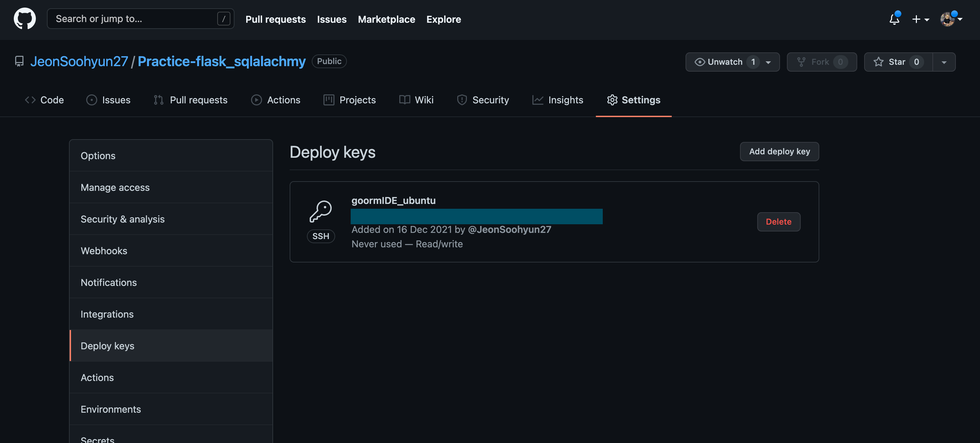Expand the Unwatch dropdown caret
The height and width of the screenshot is (443, 980).
[769, 62]
